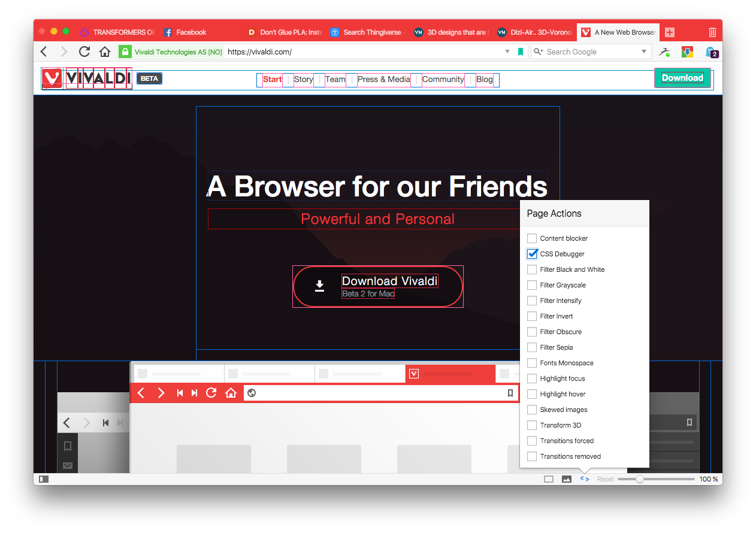Screen dimensions: 756x533
Task: Focus the Search Google field
Action: coord(592,52)
